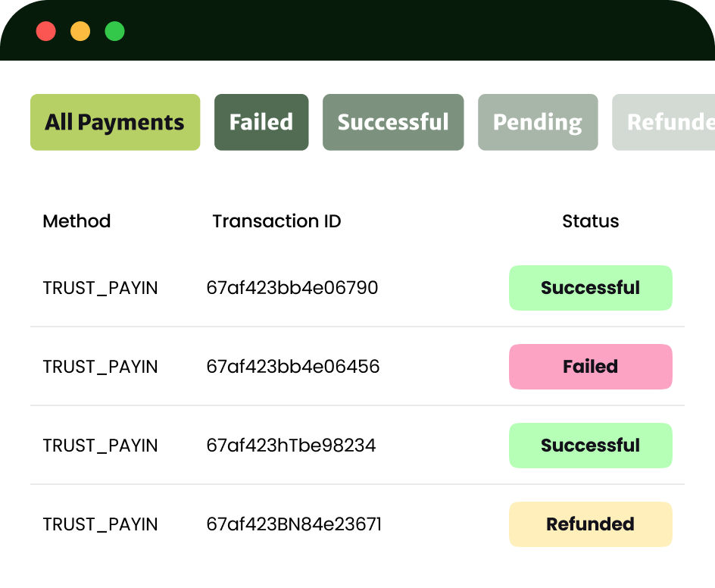Click the yellow Refunded status badge in table
Screen dimensions: 715x588
click(x=590, y=524)
